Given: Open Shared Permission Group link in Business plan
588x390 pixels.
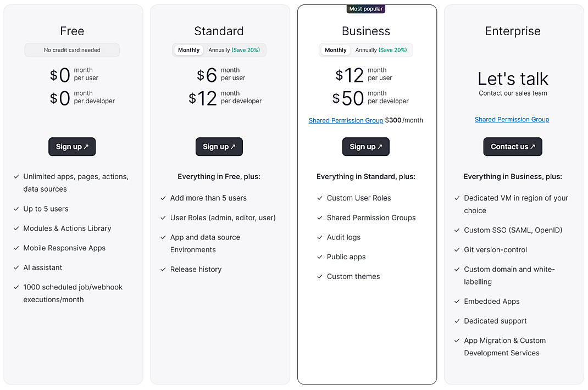Looking at the screenshot, I should tap(346, 120).
